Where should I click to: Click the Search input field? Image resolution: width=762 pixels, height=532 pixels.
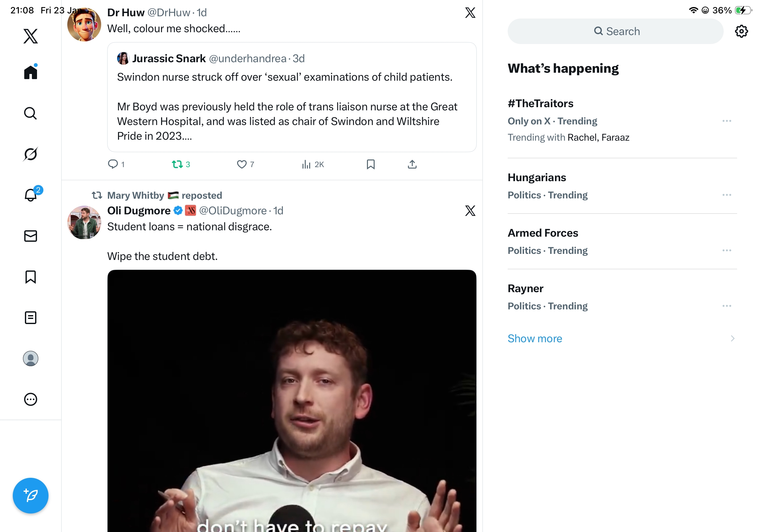[x=616, y=32]
